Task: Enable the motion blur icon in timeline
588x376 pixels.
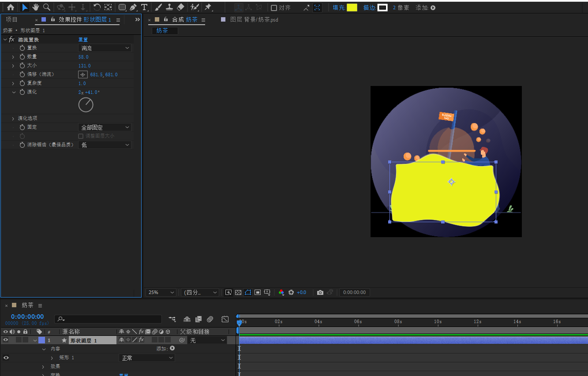Action: tap(210, 319)
